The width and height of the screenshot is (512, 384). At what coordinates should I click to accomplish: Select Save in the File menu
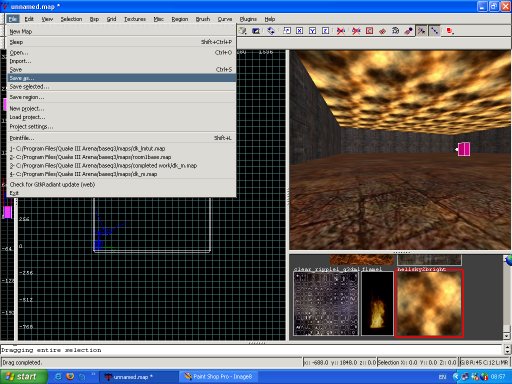[x=121, y=69]
